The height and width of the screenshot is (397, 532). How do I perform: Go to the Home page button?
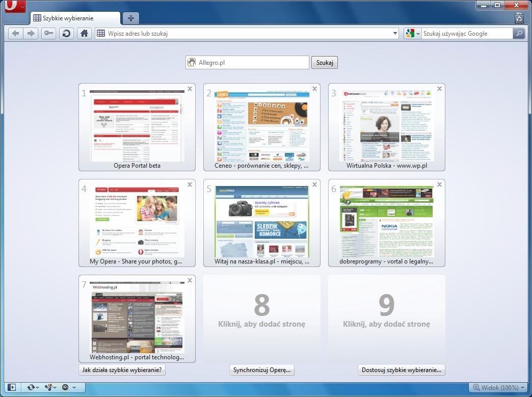[84, 33]
